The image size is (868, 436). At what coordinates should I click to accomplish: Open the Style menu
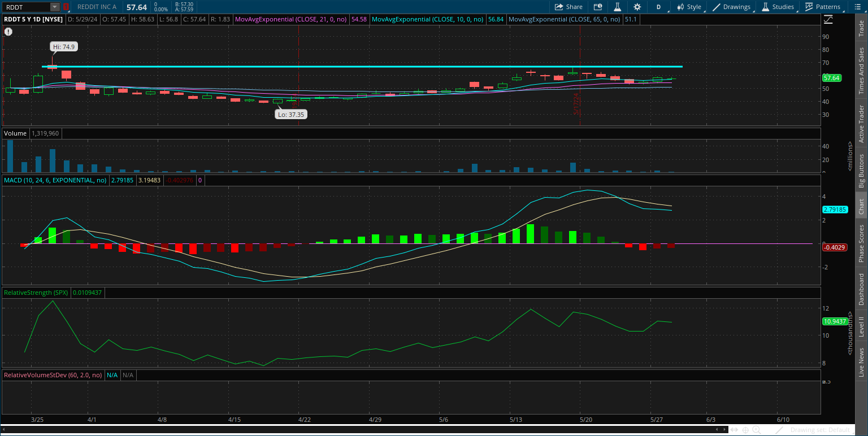point(689,7)
